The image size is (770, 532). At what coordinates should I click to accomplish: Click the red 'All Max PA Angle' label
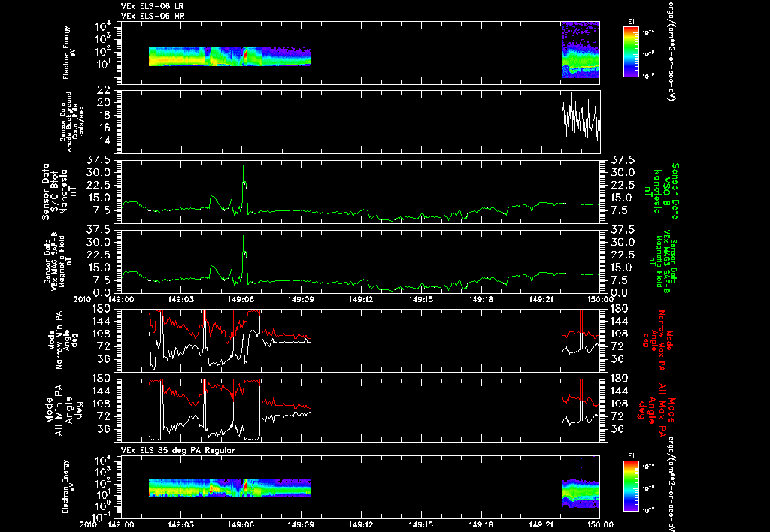[x=657, y=410]
